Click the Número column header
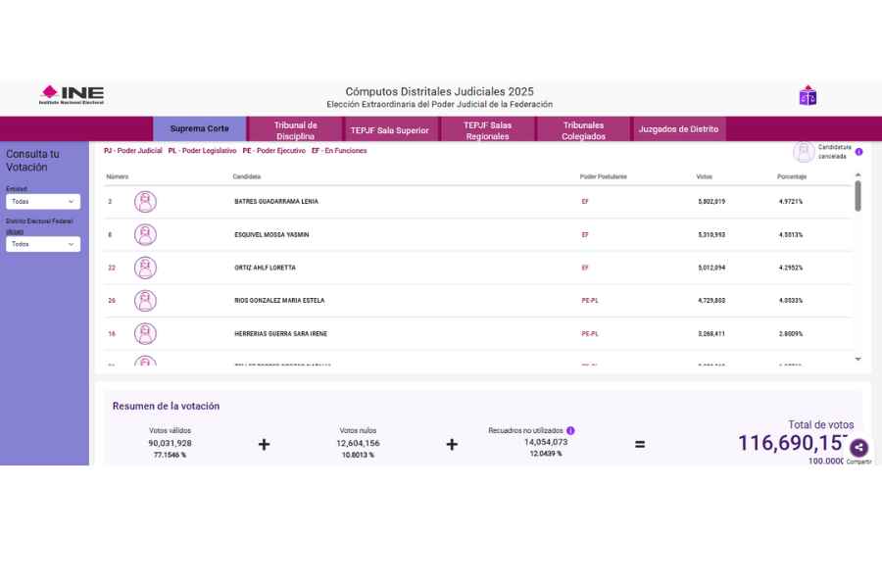This screenshot has height=588, width=882. point(117,176)
